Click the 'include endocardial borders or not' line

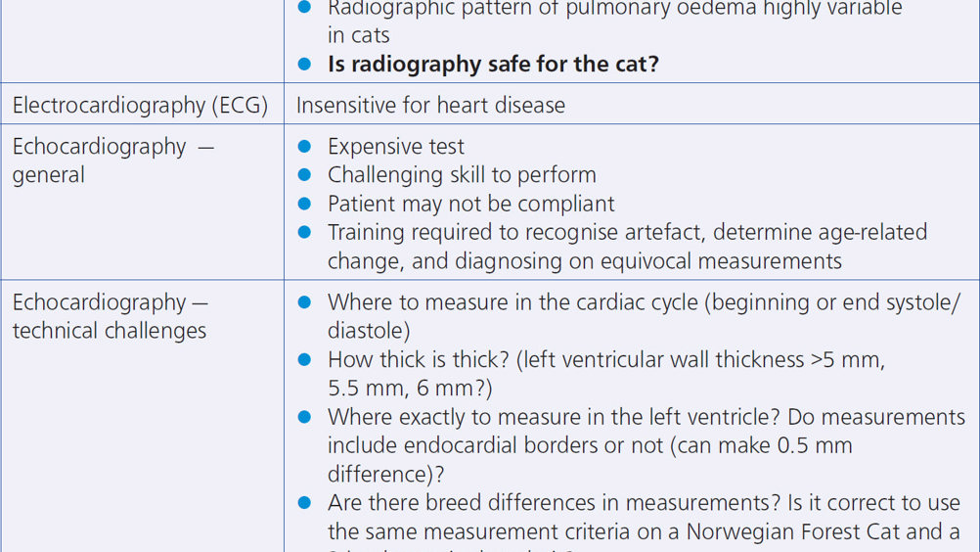point(495,445)
